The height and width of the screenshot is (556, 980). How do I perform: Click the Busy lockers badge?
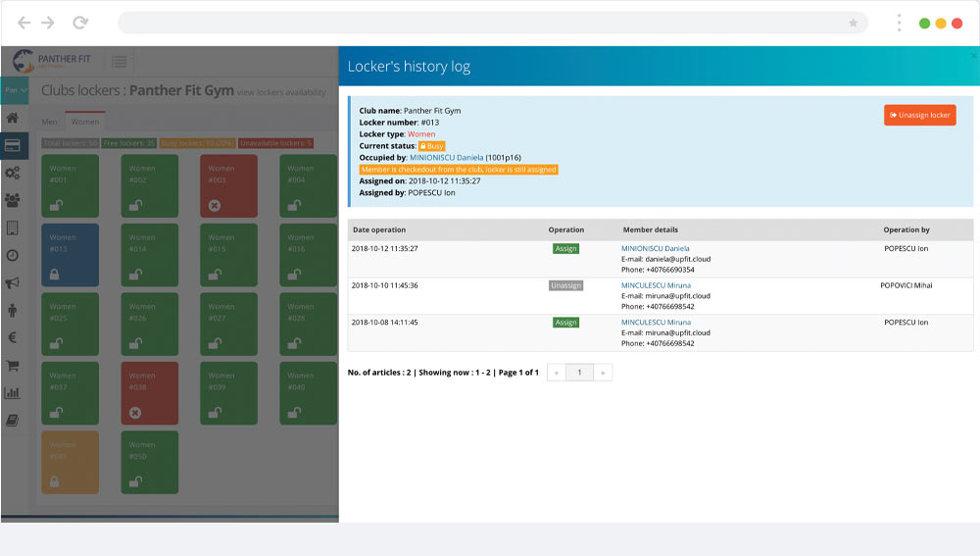click(x=198, y=143)
